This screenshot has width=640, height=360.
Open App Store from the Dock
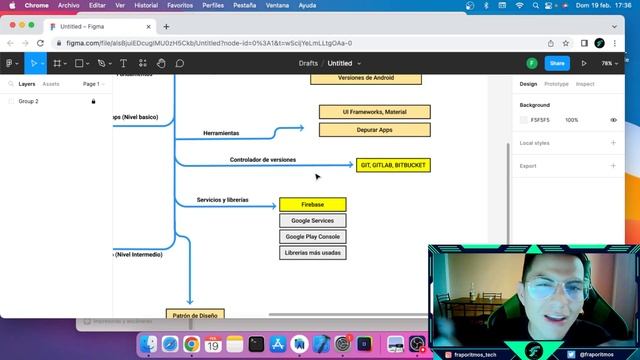(x=278, y=344)
